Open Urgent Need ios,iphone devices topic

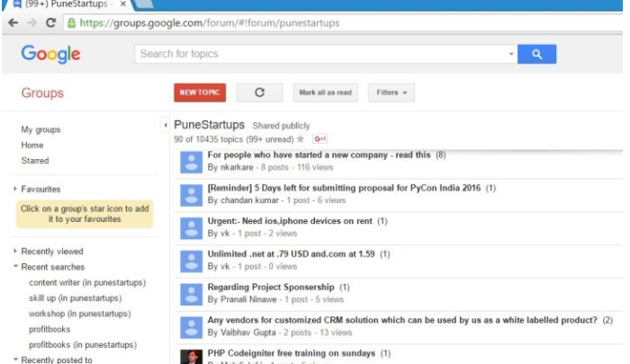pyautogui.click(x=290, y=221)
